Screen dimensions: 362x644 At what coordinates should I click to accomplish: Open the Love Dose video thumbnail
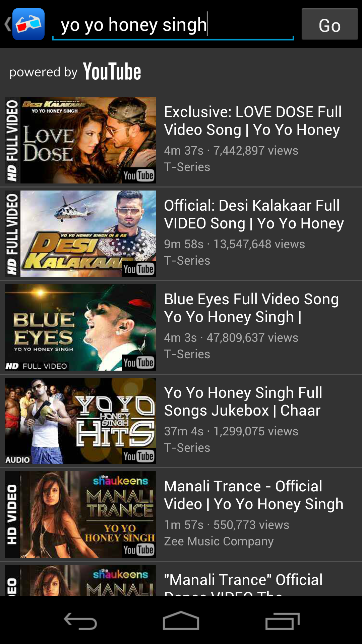click(80, 140)
